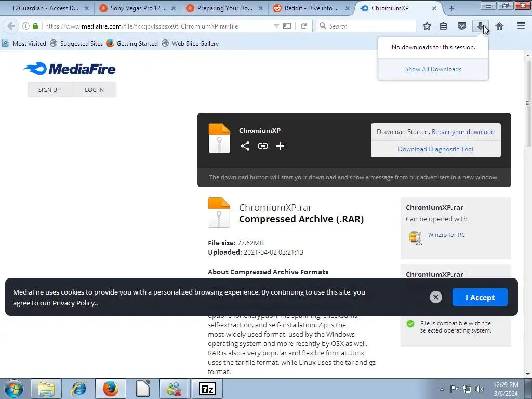Dismiss cookie banner with X button
The height and width of the screenshot is (399, 532).
[x=436, y=297]
